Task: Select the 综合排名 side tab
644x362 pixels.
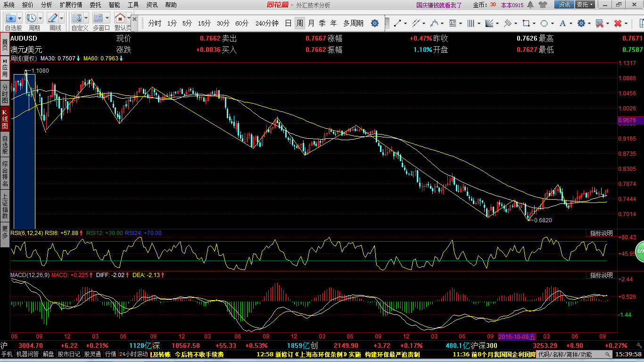Action: [x=5, y=174]
